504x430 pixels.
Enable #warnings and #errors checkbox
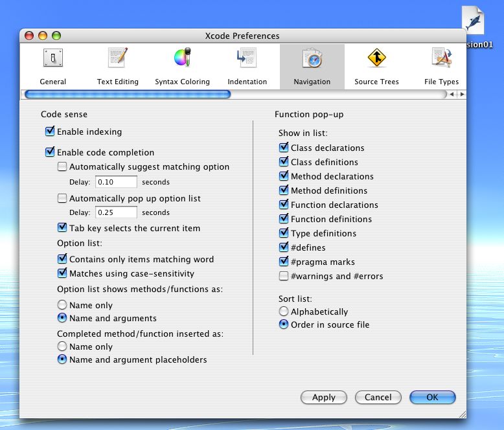coord(284,276)
